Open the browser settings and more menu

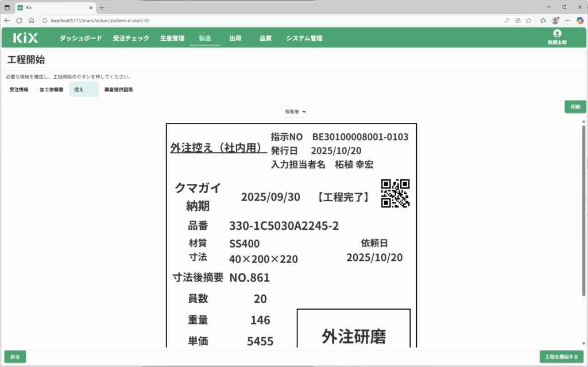click(x=568, y=20)
